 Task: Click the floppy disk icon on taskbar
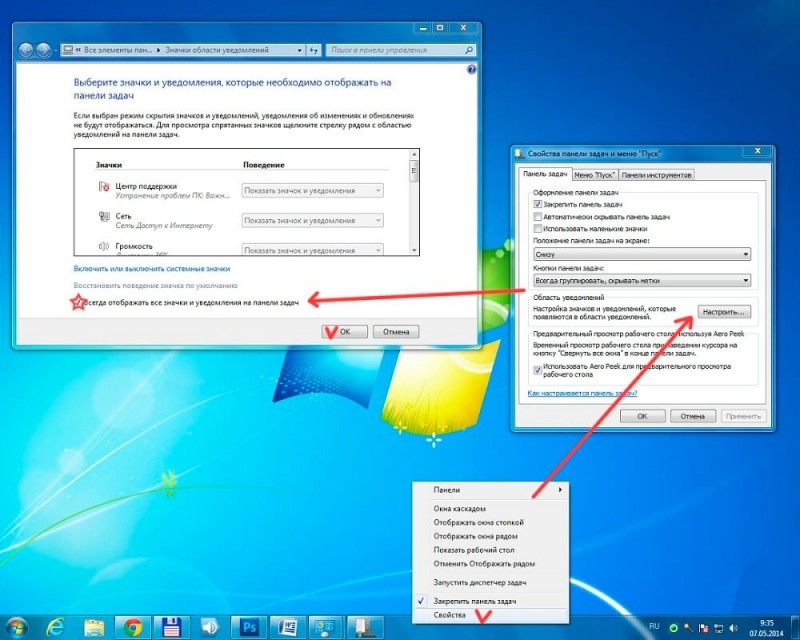click(171, 627)
